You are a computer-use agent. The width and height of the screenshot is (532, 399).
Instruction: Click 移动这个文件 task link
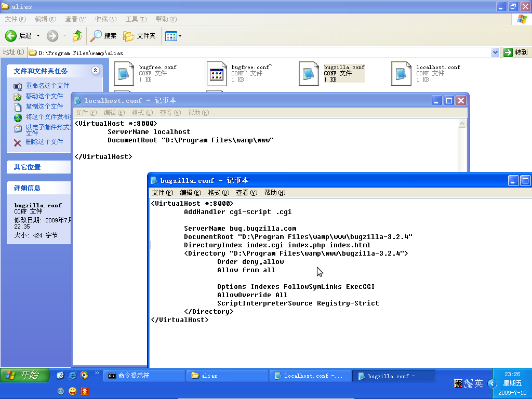tap(45, 96)
